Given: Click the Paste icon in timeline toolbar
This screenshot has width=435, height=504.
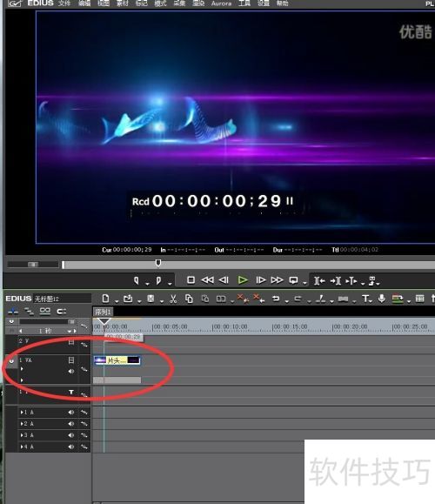Looking at the screenshot, I should tap(205, 299).
